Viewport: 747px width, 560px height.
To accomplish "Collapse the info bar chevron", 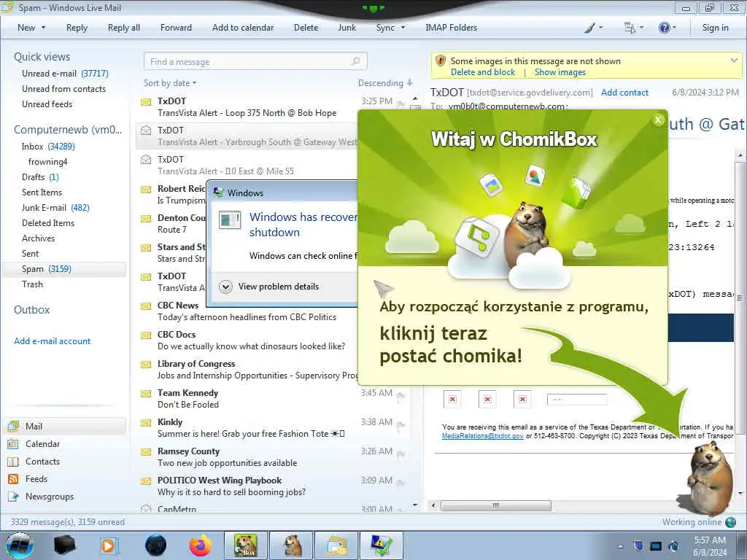I will 734,61.
